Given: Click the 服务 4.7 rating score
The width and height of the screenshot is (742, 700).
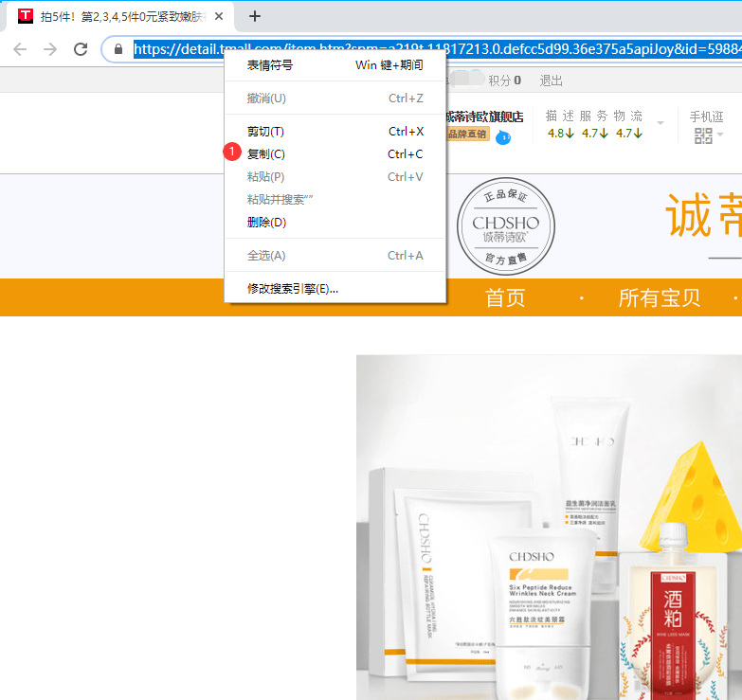Looking at the screenshot, I should (x=595, y=134).
